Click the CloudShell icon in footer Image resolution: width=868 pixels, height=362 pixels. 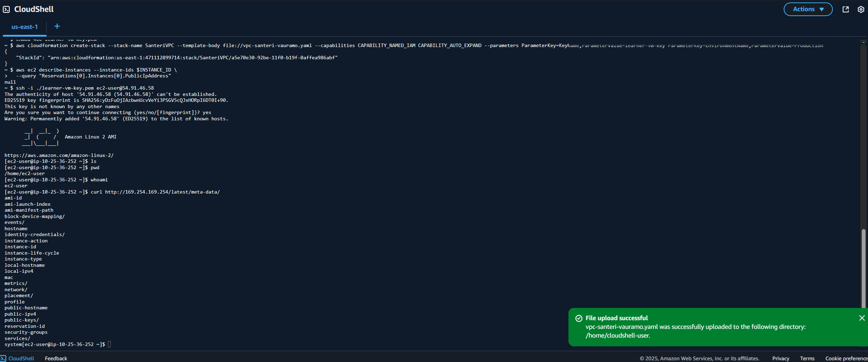[3, 359]
